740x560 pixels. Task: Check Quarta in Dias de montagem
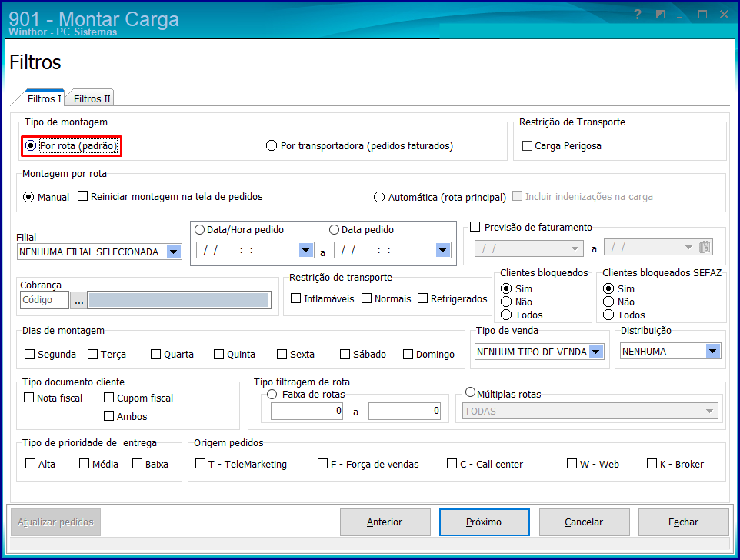[155, 354]
